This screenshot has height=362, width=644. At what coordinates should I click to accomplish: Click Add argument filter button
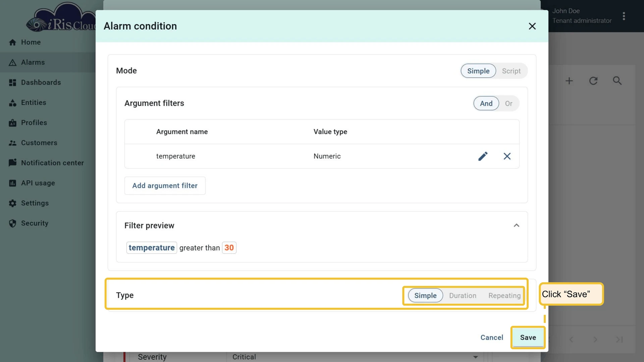pos(165,186)
